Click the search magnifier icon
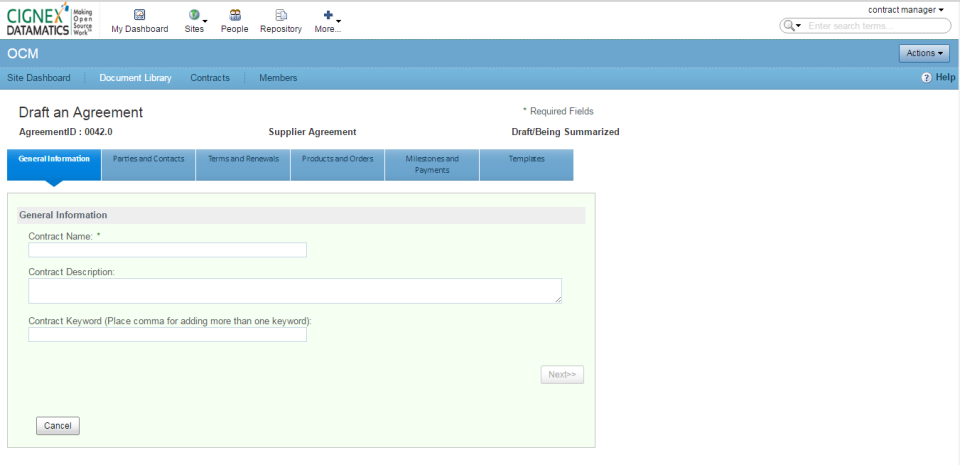This screenshot has width=960, height=465. (x=789, y=26)
